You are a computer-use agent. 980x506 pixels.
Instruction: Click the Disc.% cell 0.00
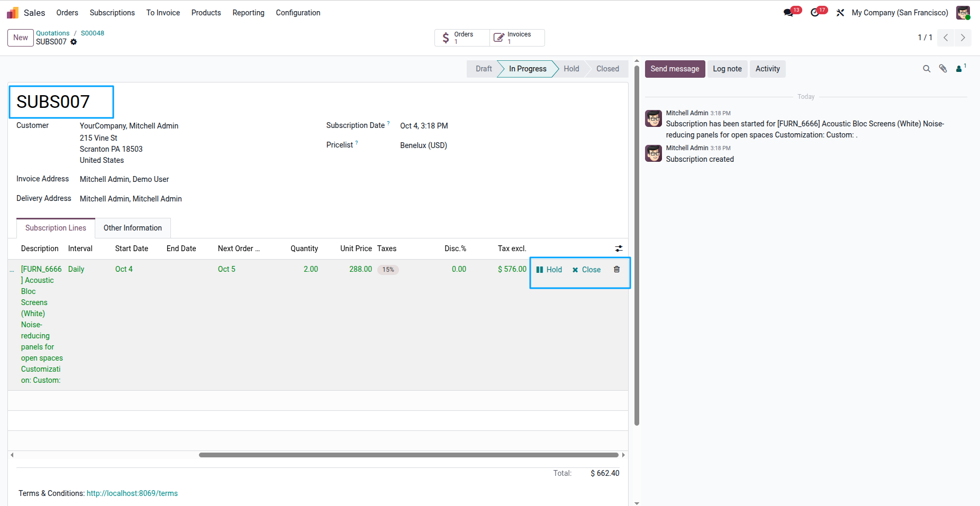(459, 269)
